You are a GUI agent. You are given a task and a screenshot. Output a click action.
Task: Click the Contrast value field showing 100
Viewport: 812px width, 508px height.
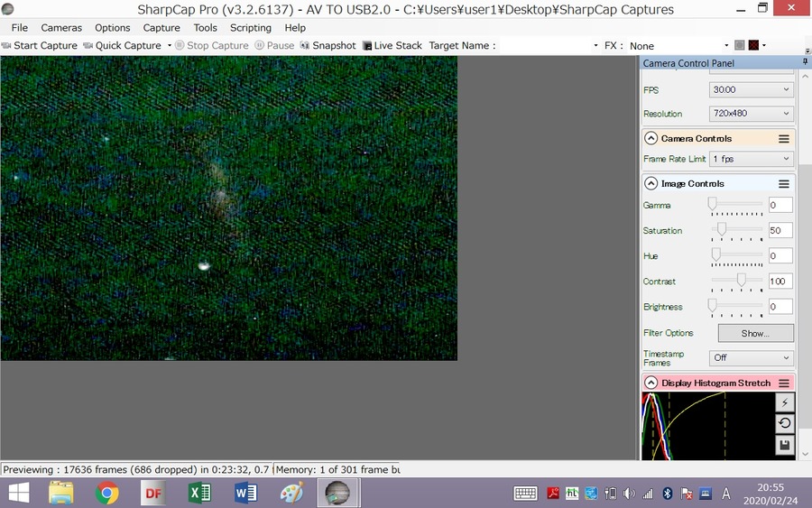780,282
